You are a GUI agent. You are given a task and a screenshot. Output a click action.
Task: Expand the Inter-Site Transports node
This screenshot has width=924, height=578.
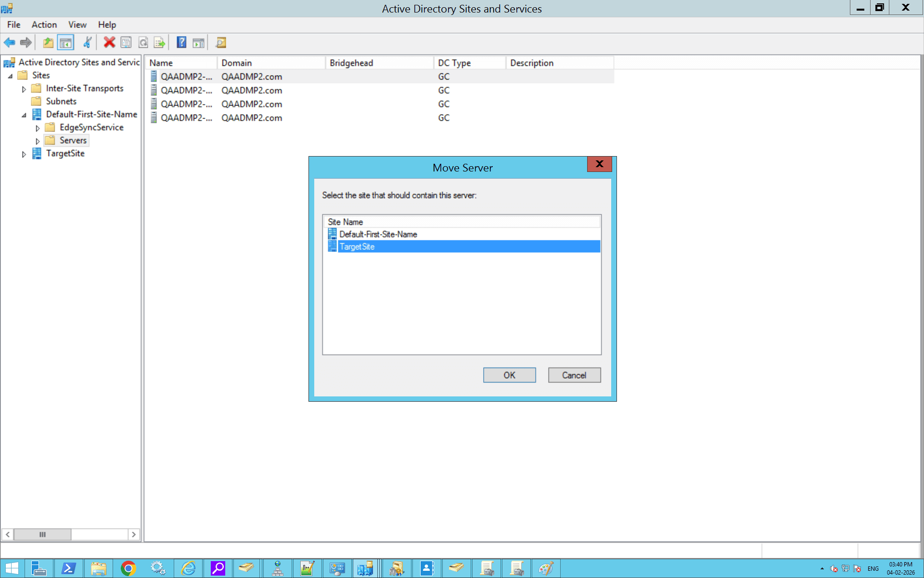(x=24, y=89)
